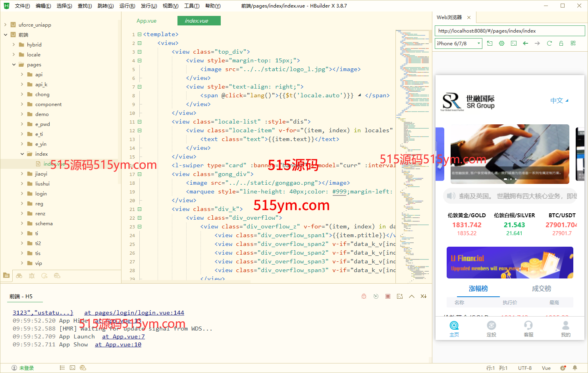This screenshot has width=588, height=373.
Task: Refresh the built-in web browser page
Action: point(549,43)
